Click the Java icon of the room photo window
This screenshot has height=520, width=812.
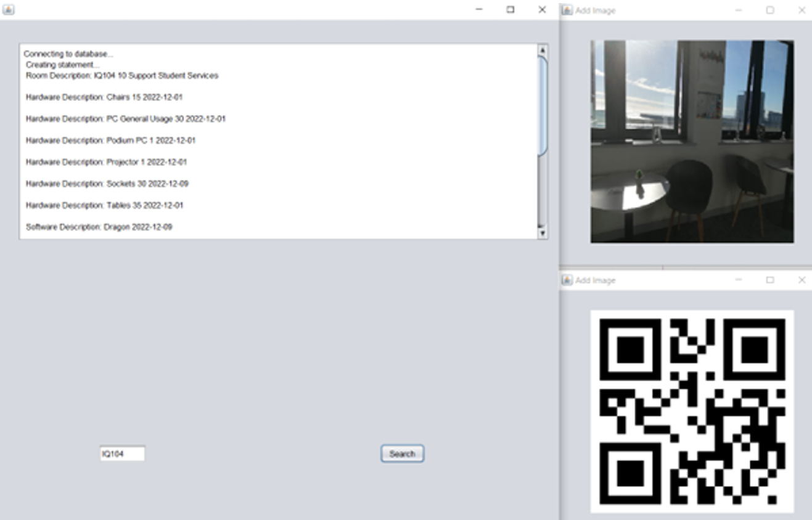tap(567, 10)
